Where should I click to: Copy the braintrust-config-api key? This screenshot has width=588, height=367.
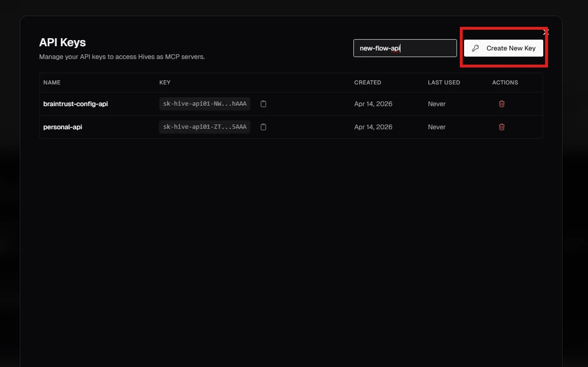click(x=263, y=104)
